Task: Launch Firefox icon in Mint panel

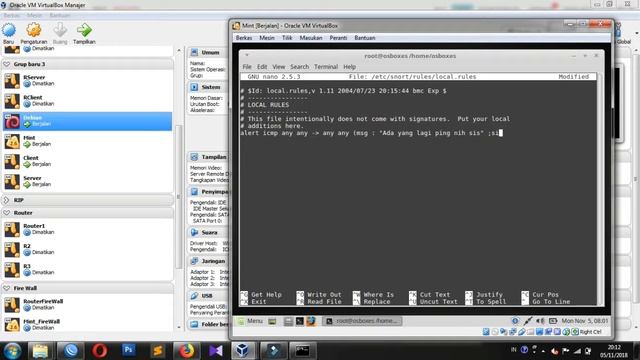Action: pos(311,321)
